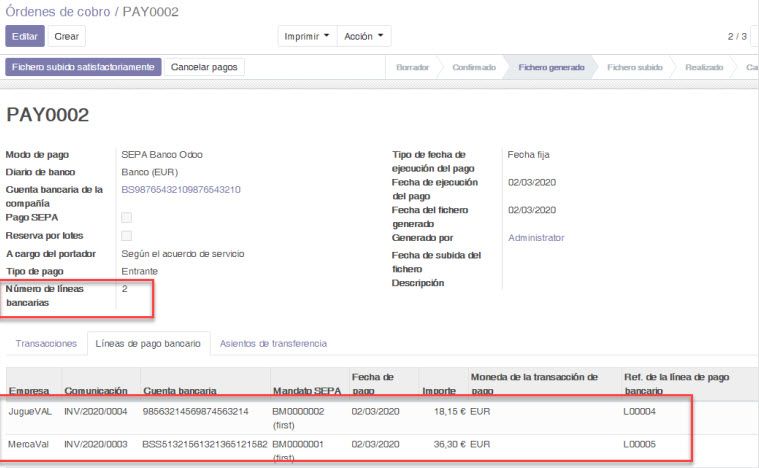Viewport: 759px width, 468px height.
Task: Switch to the Transacciones tab
Action: tap(45, 343)
